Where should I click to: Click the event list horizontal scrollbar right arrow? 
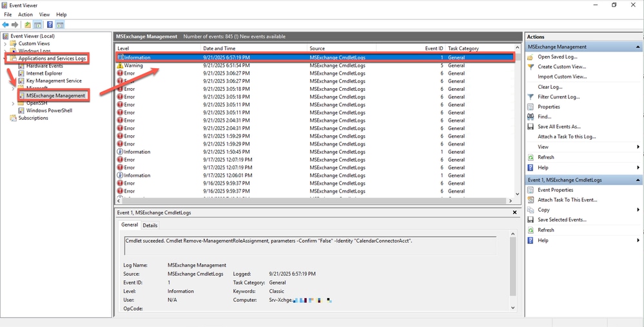511,201
